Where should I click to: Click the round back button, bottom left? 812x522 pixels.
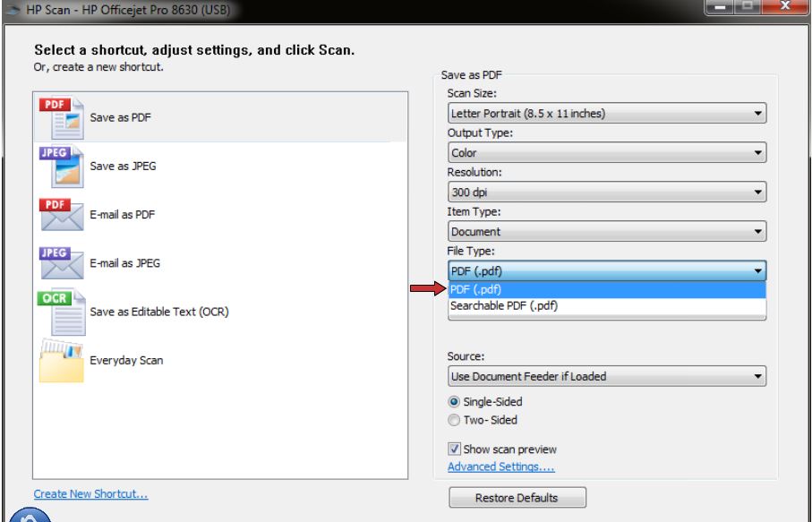[x=30, y=515]
